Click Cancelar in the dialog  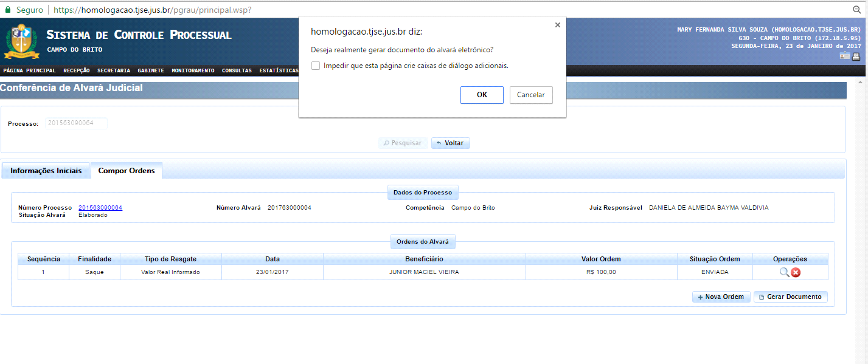[530, 95]
